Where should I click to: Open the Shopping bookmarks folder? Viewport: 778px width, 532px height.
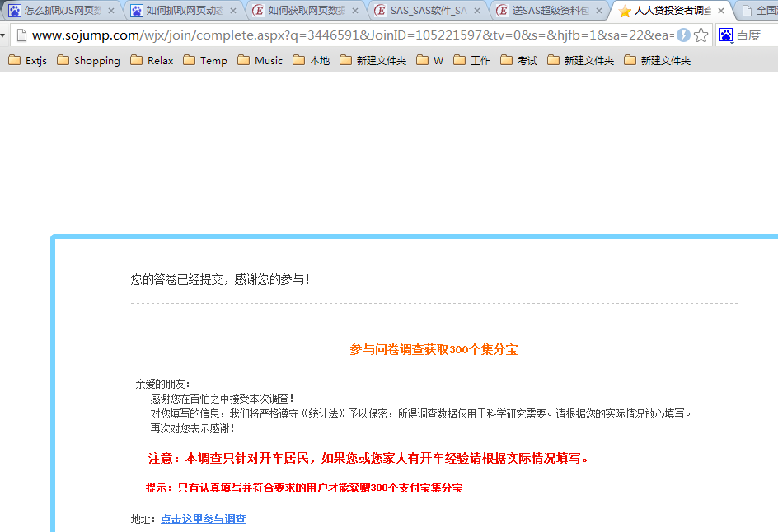pos(89,60)
